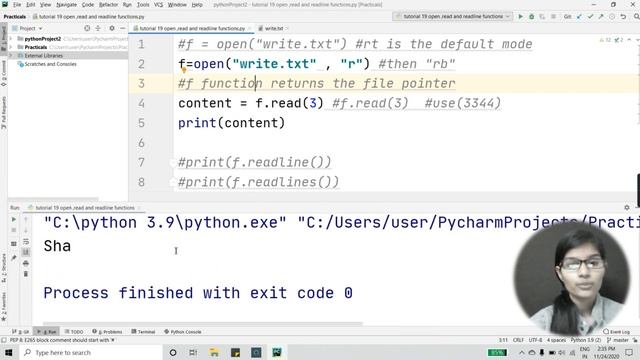Click Practicals breadcrumb in navigation bar
Viewport: 640px width, 360px height.
15,17
